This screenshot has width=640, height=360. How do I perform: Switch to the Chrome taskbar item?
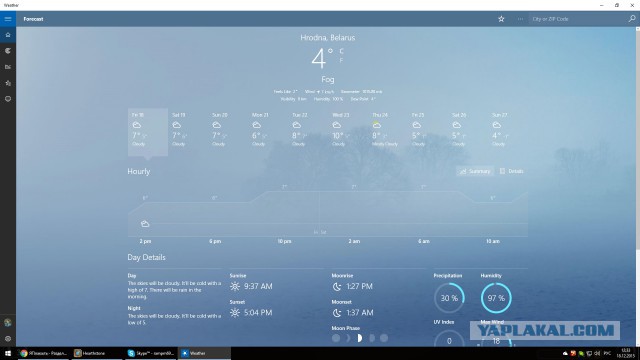click(43, 353)
